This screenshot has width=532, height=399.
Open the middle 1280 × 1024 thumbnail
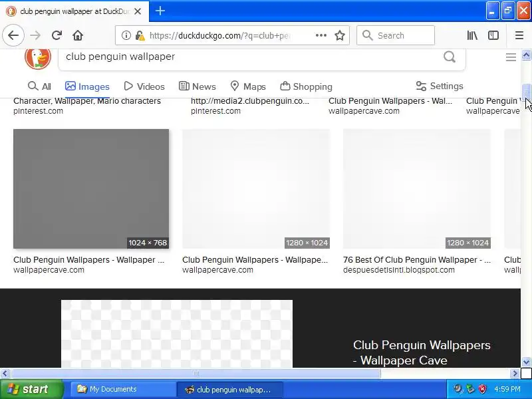click(x=256, y=189)
